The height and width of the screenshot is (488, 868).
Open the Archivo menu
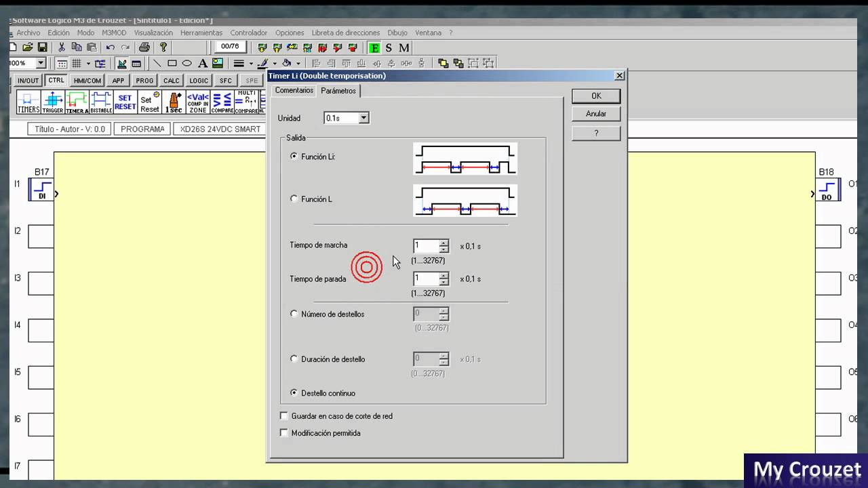pyautogui.click(x=28, y=33)
